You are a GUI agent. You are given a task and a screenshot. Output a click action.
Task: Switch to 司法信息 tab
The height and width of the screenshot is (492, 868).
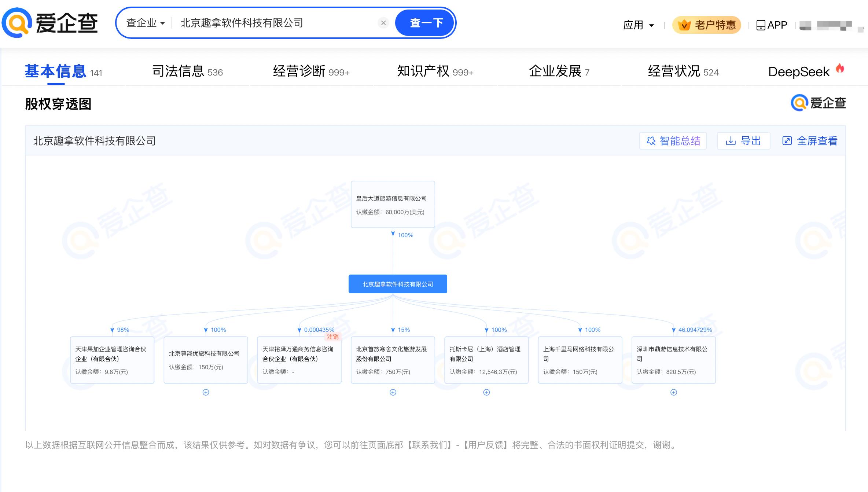pyautogui.click(x=187, y=71)
